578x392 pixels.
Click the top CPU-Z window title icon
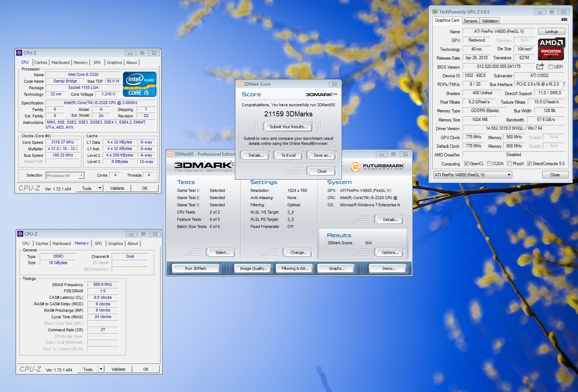tap(20, 53)
